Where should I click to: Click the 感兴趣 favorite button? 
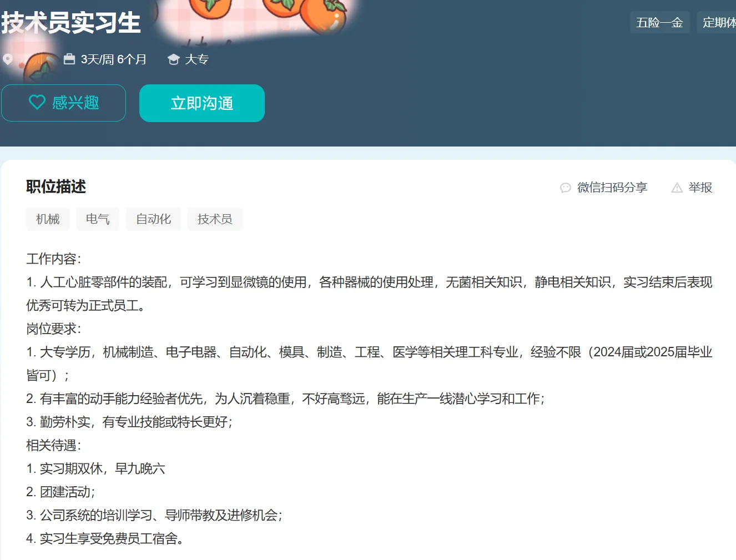coord(64,103)
